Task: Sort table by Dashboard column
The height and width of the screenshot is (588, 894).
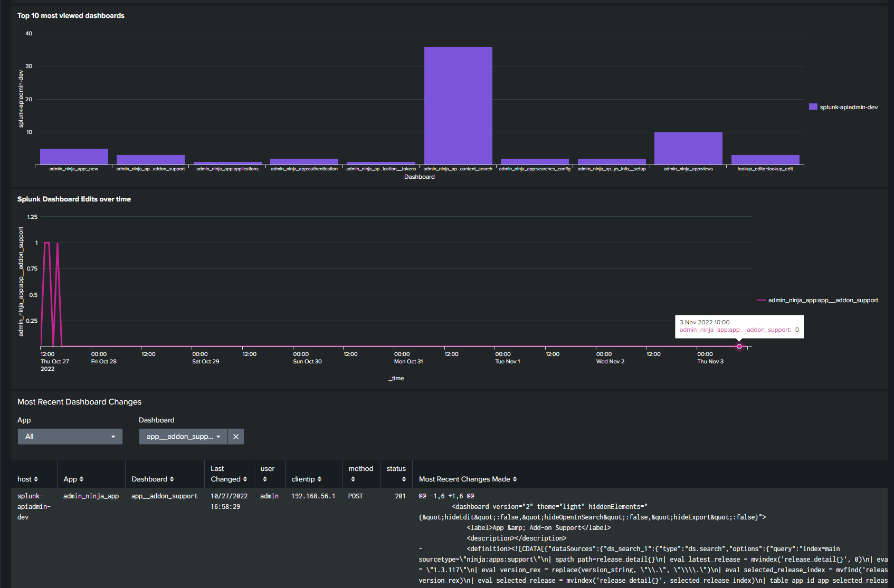Action: (x=153, y=479)
